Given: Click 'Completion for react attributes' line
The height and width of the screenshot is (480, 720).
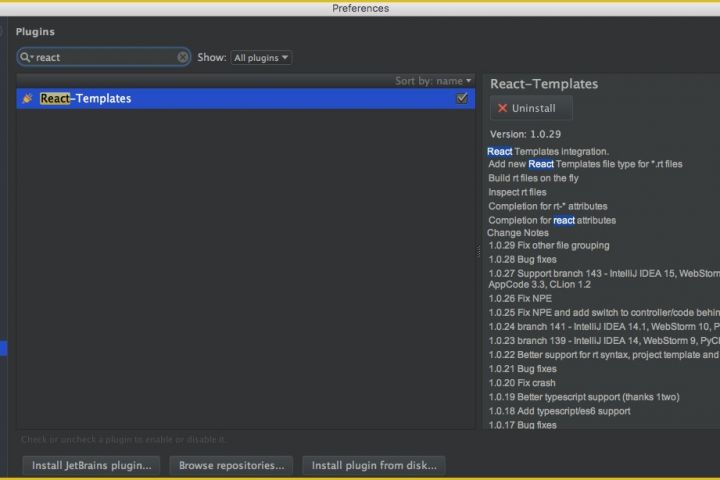Looking at the screenshot, I should [551, 220].
